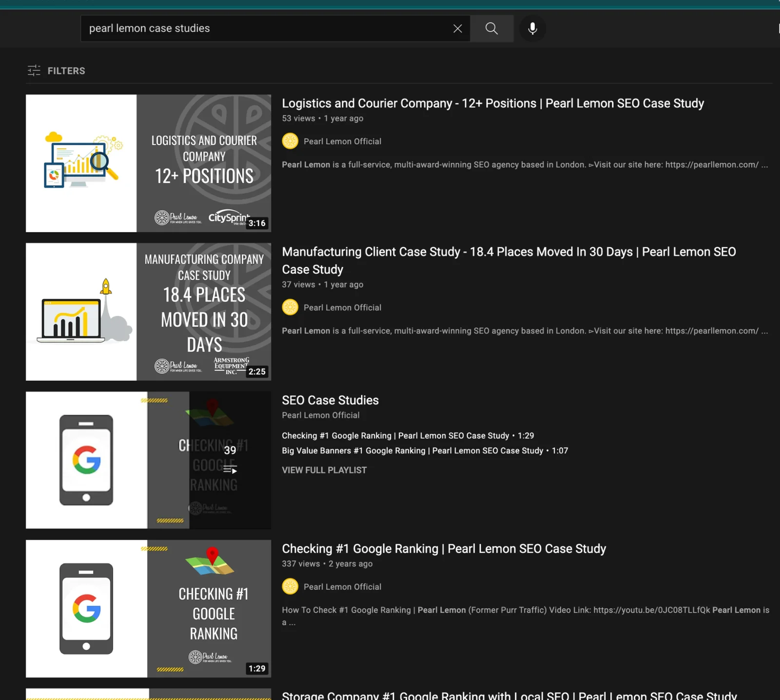Image resolution: width=780 pixels, height=700 pixels.
Task: Open the Manufacturing Company Case Study thumbnail
Action: point(148,312)
